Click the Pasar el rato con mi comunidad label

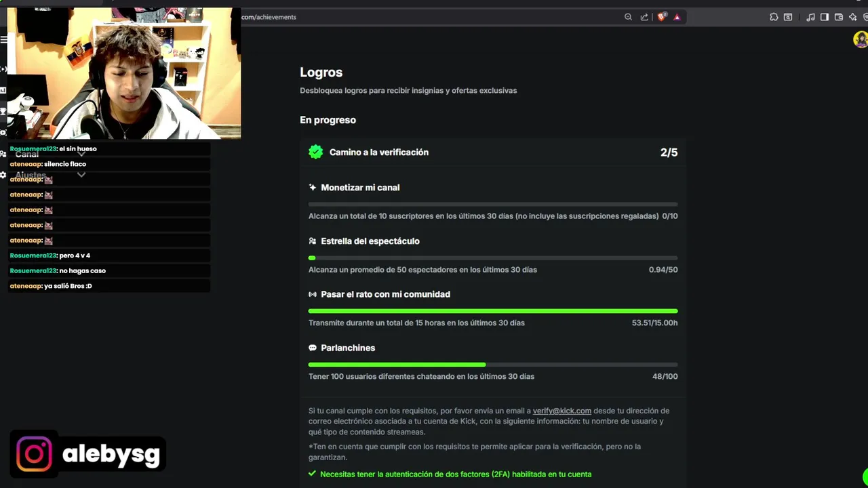[385, 294]
